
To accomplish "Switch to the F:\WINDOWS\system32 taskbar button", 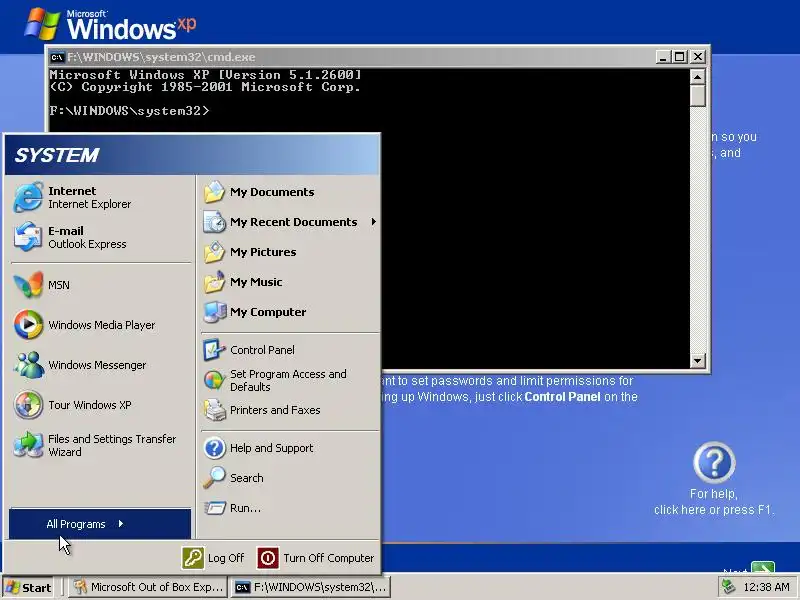I will tap(311, 587).
